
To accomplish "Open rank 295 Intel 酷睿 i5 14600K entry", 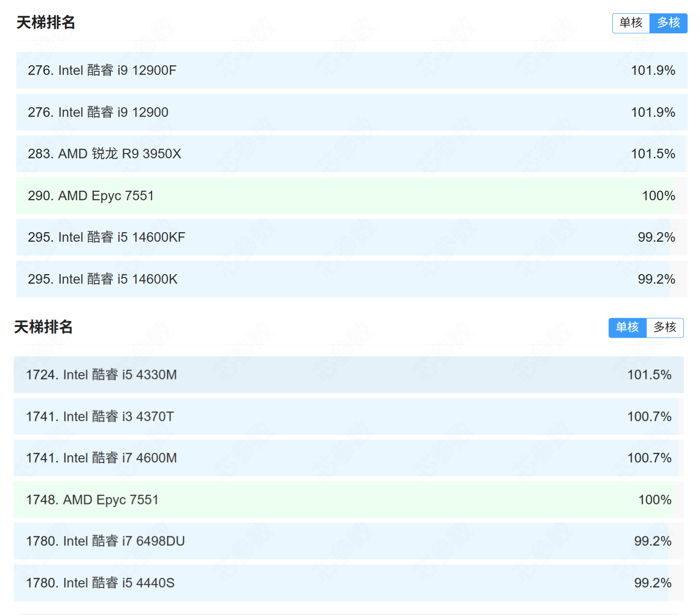I will pyautogui.click(x=103, y=279).
